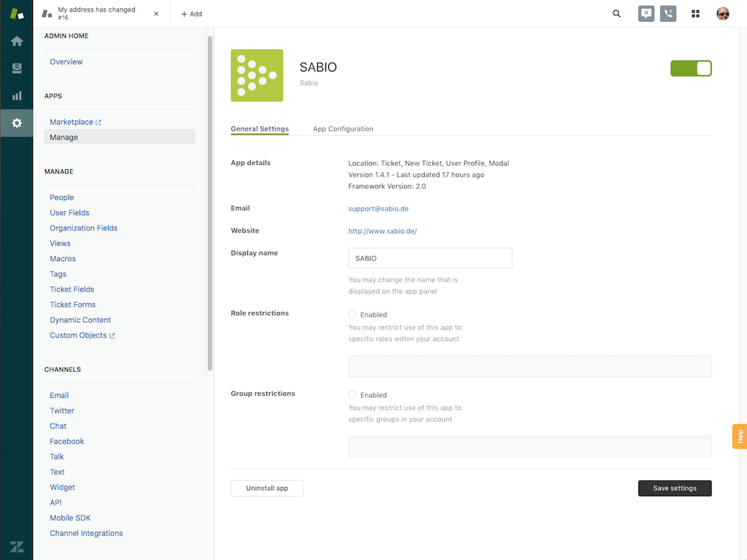The height and width of the screenshot is (560, 747).
Task: Open the Views icon in left sidebar
Action: click(16, 69)
